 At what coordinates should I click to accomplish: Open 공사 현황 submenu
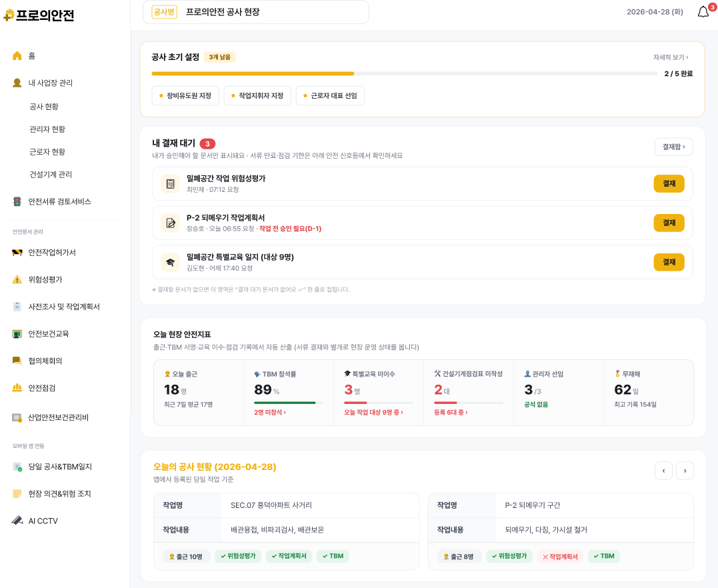44,107
